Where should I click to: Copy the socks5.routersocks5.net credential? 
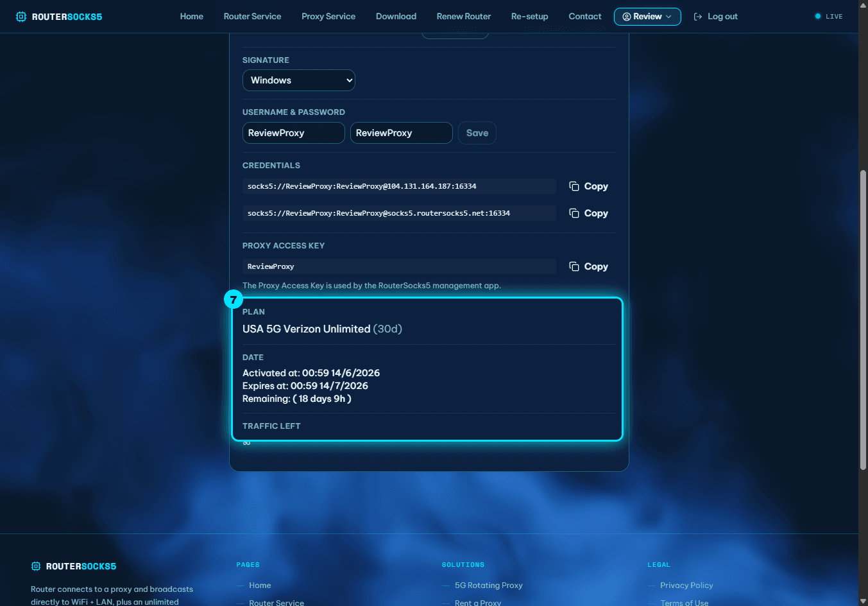(588, 213)
